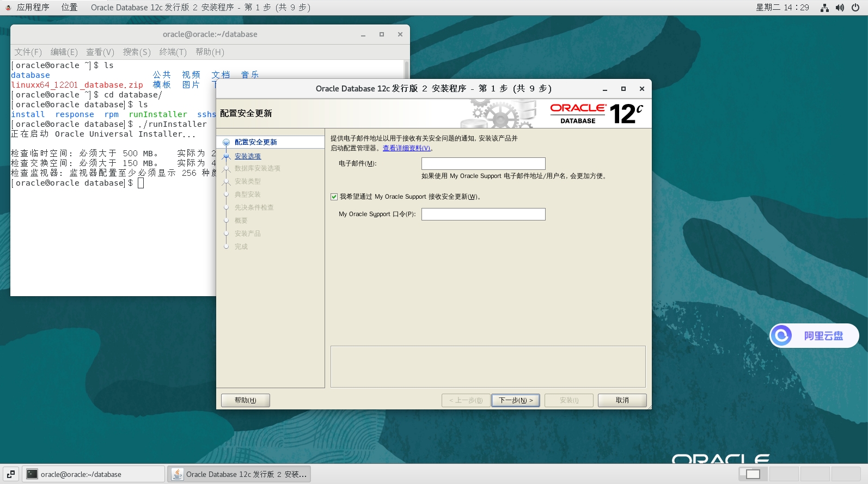The width and height of the screenshot is (868, 484).
Task: Open terminal 查看(V) menu
Action: coord(100,52)
